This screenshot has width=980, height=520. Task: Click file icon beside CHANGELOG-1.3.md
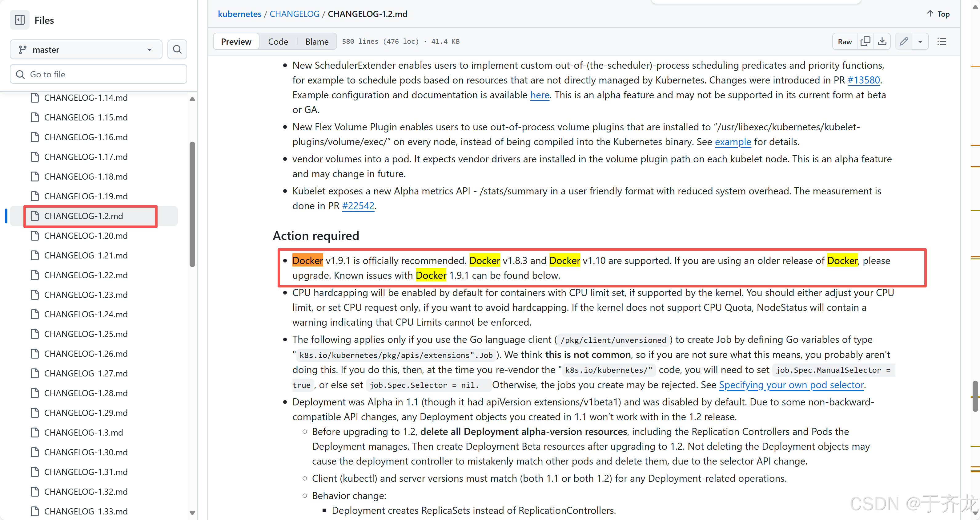click(x=34, y=433)
